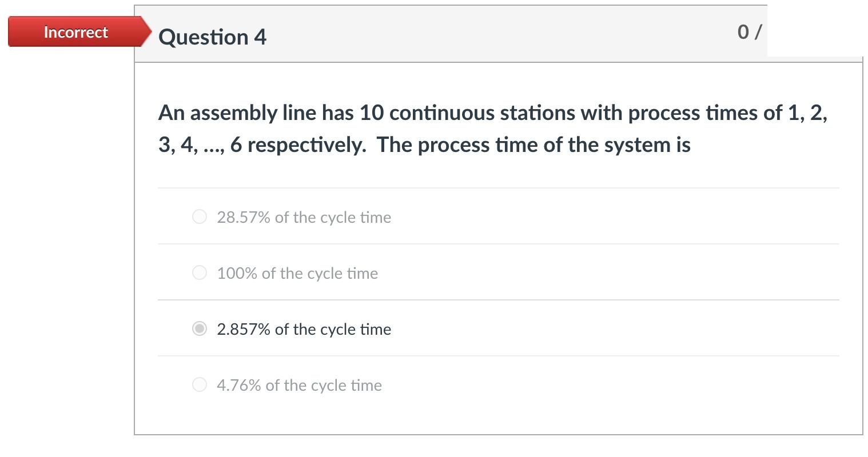Click the divider below the question text

(x=497, y=186)
